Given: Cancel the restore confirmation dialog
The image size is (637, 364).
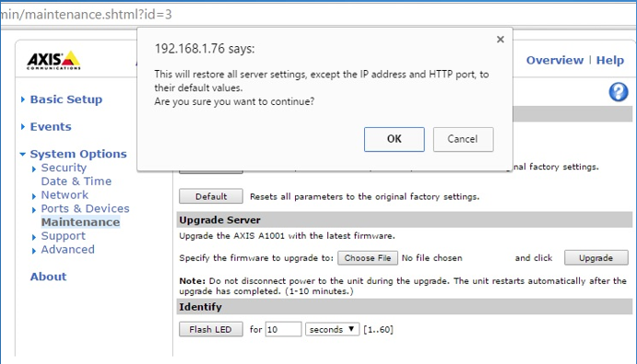Looking at the screenshot, I should pyautogui.click(x=463, y=139).
